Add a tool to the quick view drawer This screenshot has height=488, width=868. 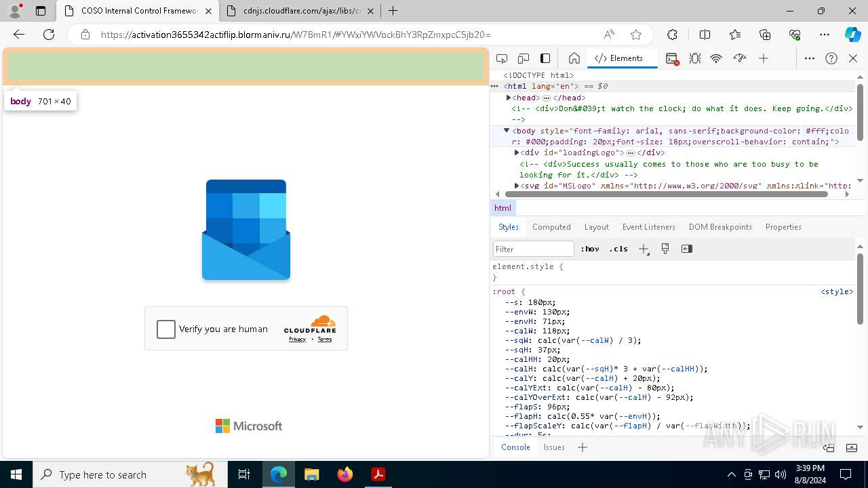[x=583, y=447]
